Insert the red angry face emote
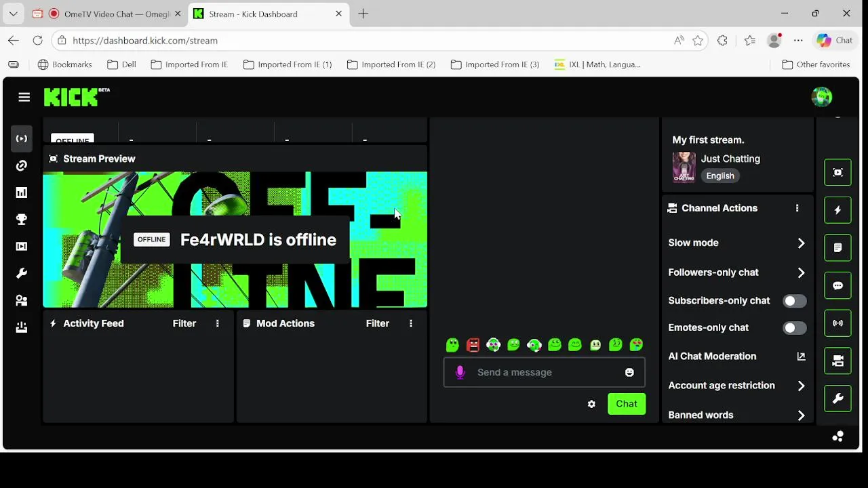This screenshot has height=488, width=868. click(473, 345)
